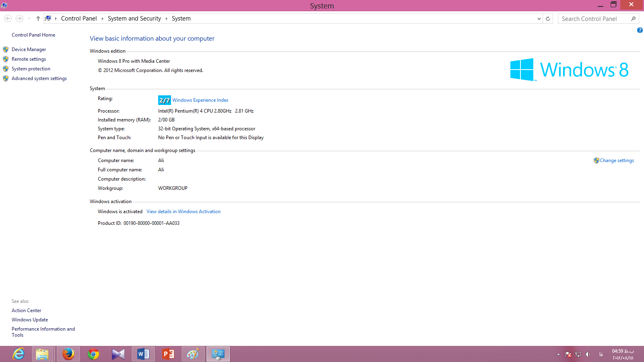Select the Product ID text 00190-80000-00001-AA033
This screenshot has width=644, height=362.
151,223
